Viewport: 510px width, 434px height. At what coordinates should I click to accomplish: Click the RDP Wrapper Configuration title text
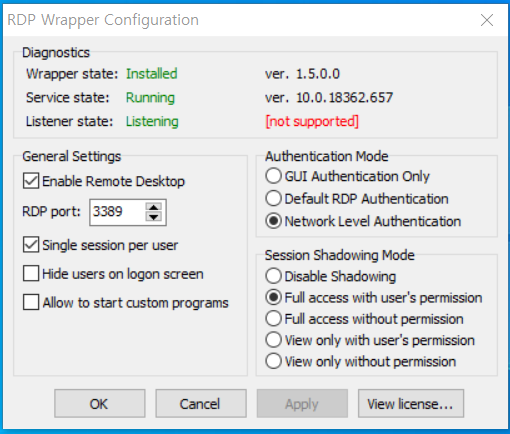click(x=103, y=20)
